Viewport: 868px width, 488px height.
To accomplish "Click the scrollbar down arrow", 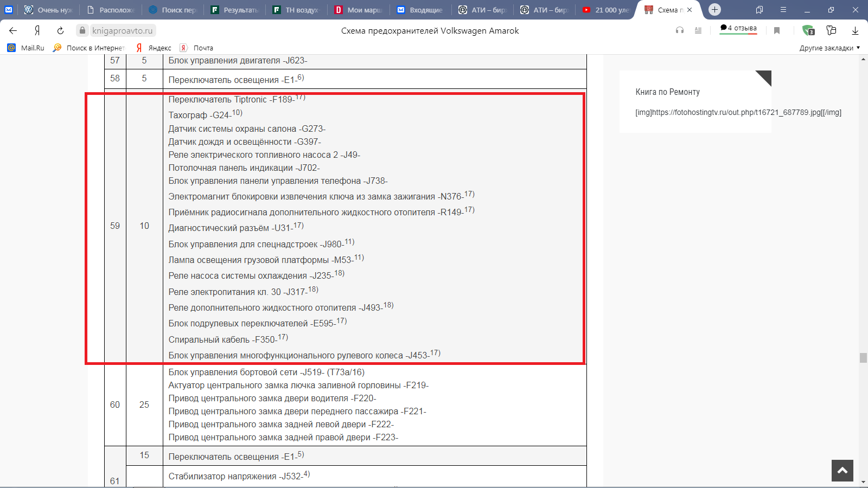I will click(863, 481).
